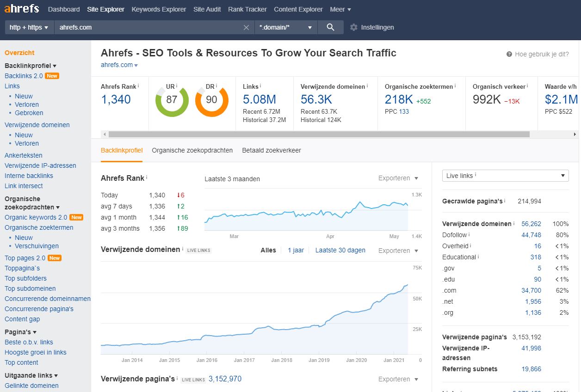Screen dimensions: 581x392
Task: Click PPC value 133
Action: 404,111
